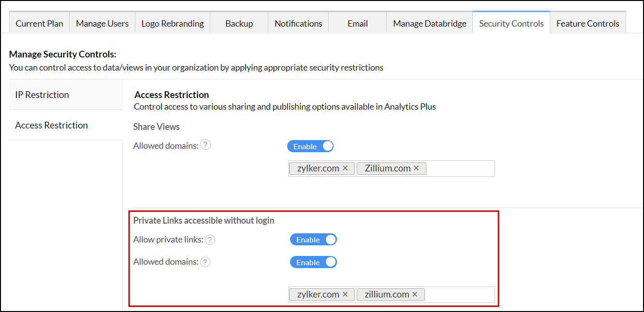Click help icon beside Share Views Allowed domains
Screen dimensions: 644x312
205,145
